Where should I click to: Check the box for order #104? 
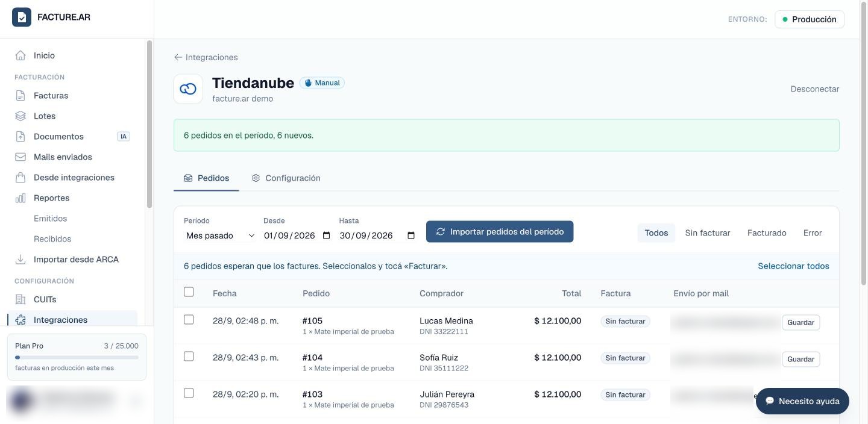pos(189,357)
